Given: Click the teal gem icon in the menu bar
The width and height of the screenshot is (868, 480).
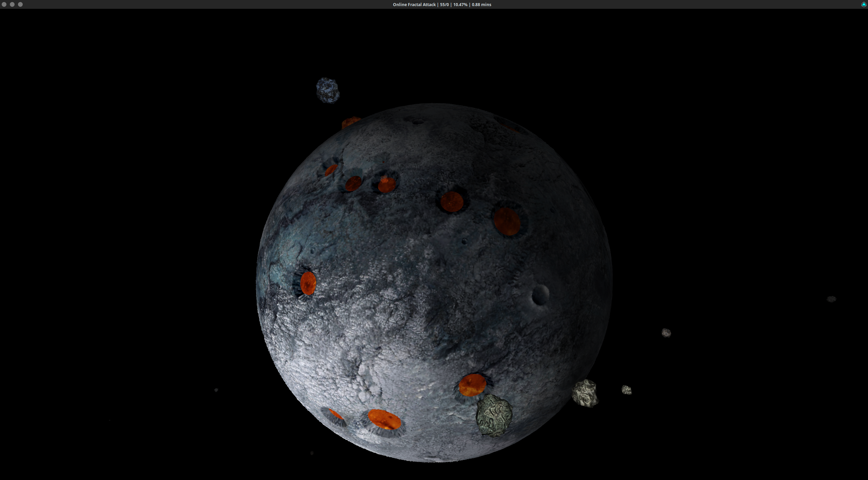Looking at the screenshot, I should [864, 4].
